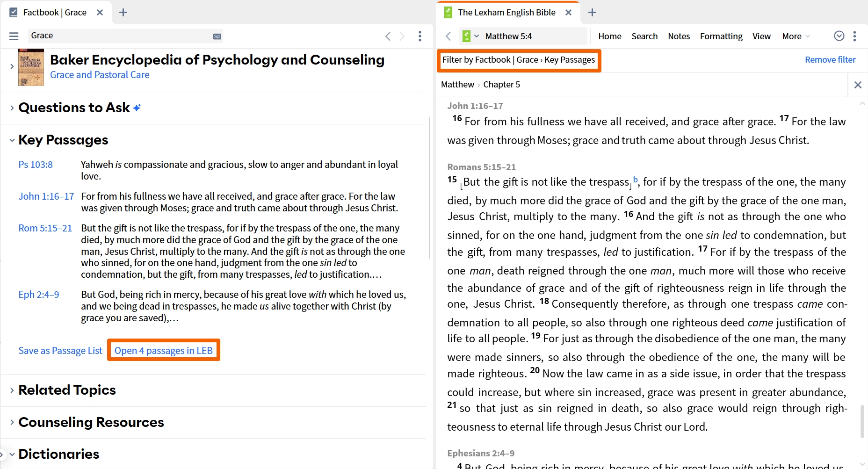
Task: Add a new tab beside Factbook
Action: click(x=123, y=13)
